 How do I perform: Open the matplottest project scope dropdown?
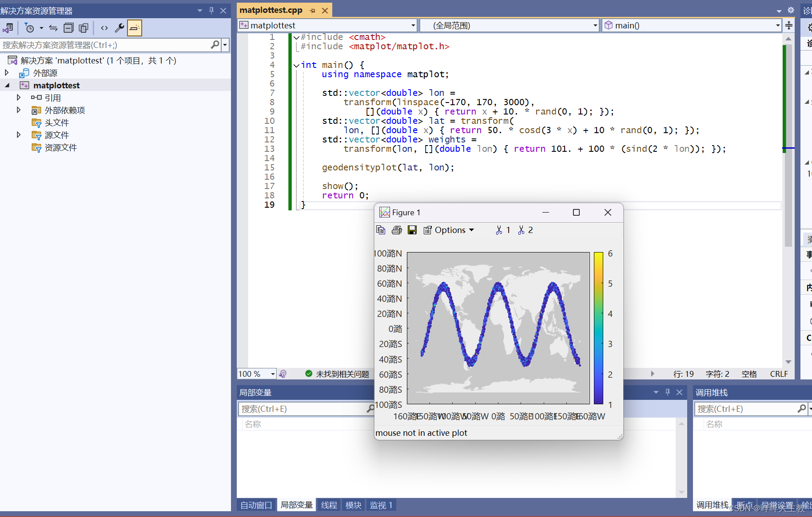(x=413, y=25)
